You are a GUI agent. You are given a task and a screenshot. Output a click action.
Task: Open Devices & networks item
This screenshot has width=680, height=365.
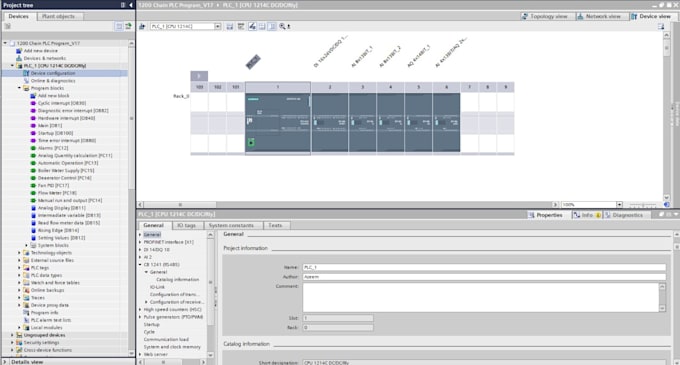coord(44,58)
